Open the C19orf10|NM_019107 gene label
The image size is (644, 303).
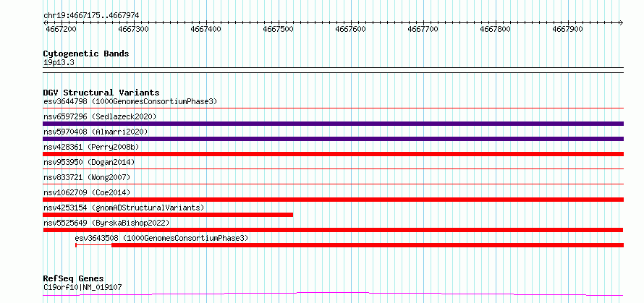[x=82, y=287]
